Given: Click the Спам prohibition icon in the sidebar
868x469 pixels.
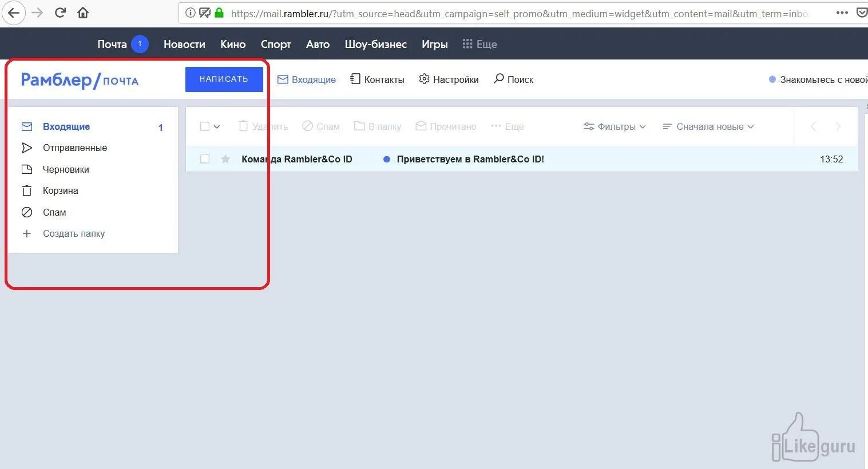Looking at the screenshot, I should click(27, 212).
